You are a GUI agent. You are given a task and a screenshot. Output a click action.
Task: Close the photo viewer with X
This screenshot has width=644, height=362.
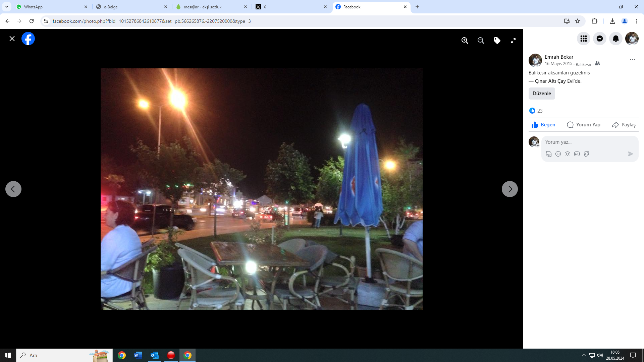click(12, 39)
